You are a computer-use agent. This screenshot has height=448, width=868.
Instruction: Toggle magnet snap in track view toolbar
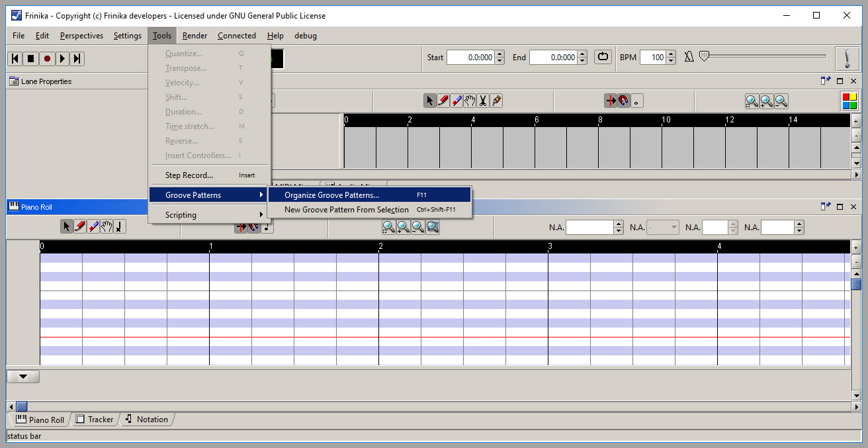pyautogui.click(x=624, y=101)
